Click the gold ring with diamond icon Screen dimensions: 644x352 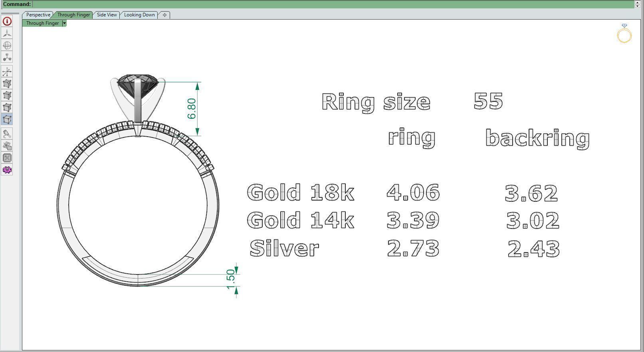(624, 33)
